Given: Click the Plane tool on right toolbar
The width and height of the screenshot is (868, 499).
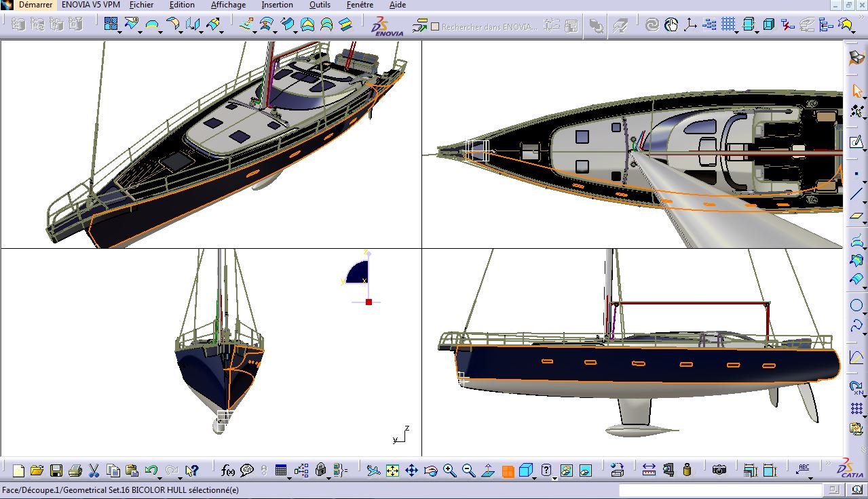Looking at the screenshot, I should point(856,216).
